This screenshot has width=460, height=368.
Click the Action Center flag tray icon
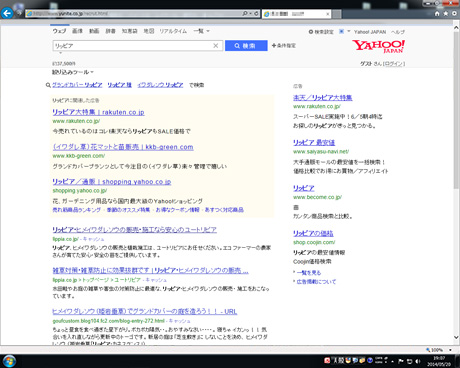click(401, 361)
